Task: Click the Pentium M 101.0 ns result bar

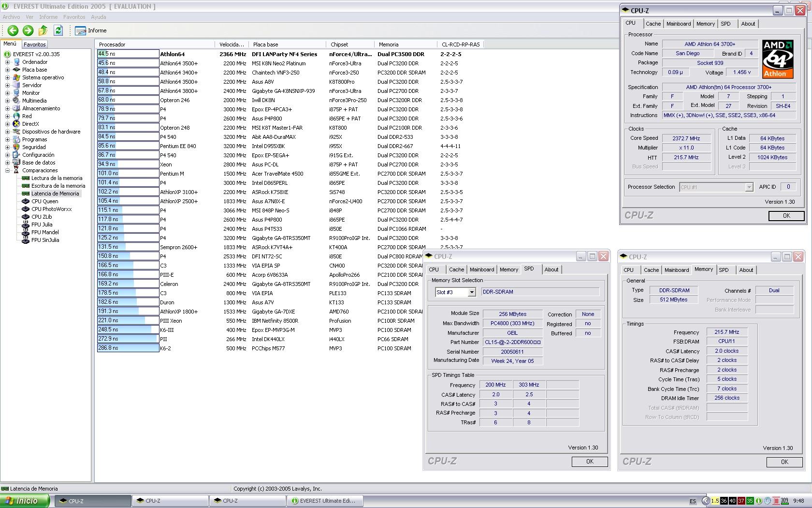Action: [128, 174]
